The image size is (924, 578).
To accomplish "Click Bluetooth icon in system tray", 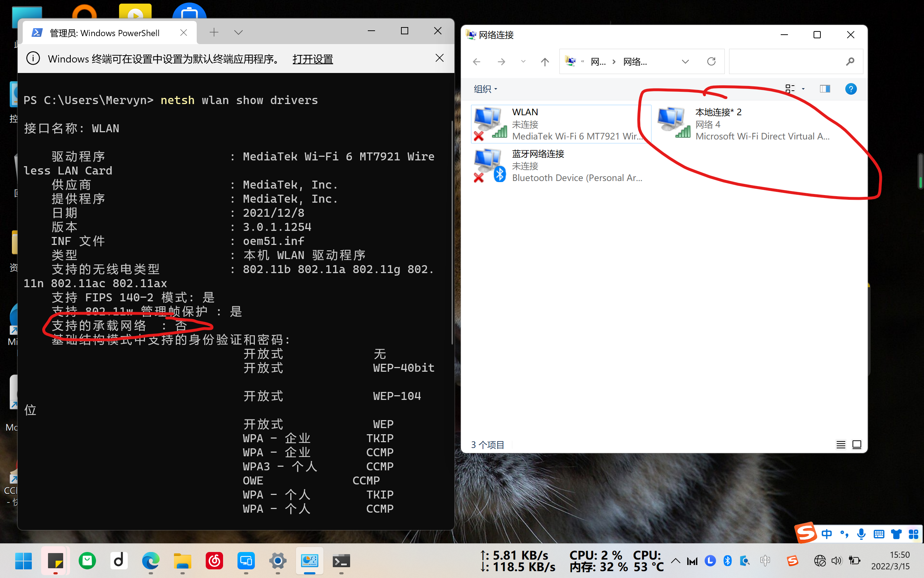I will pyautogui.click(x=727, y=561).
